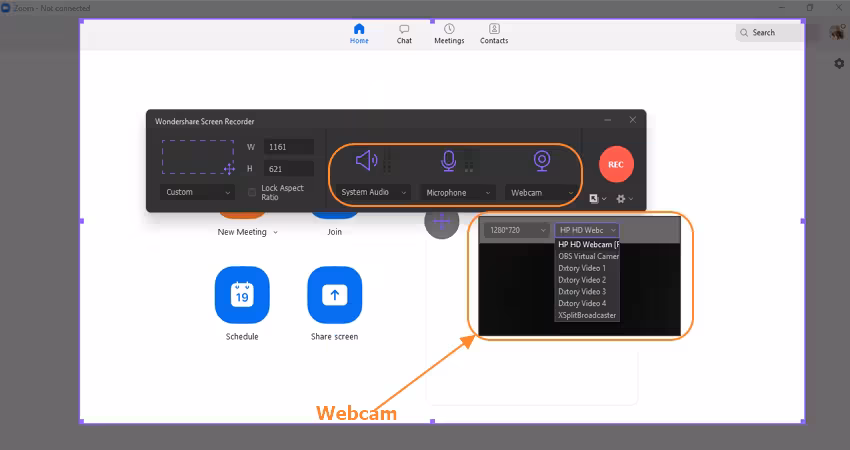Open Zoom settings gear icon

coord(839,63)
